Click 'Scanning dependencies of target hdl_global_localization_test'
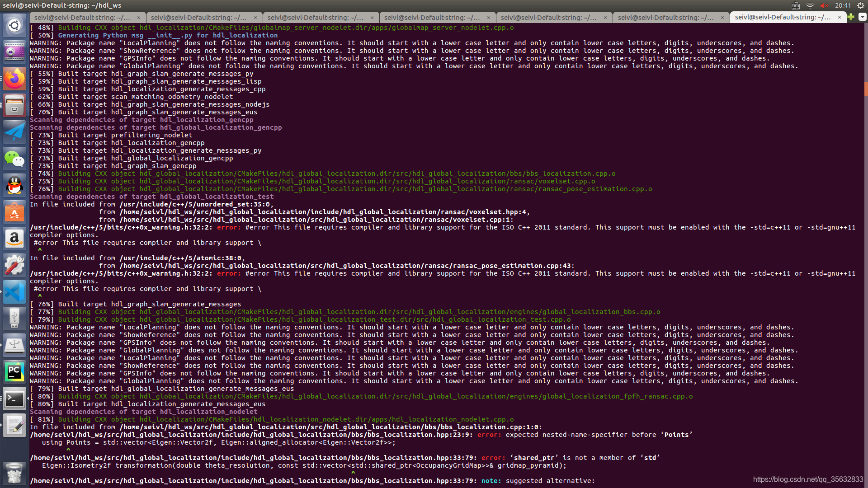Screen dimensions: 868x488 (x=152, y=197)
